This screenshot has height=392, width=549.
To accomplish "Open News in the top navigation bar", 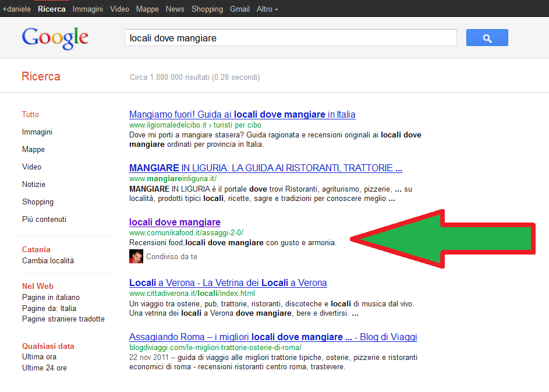I will point(175,9).
